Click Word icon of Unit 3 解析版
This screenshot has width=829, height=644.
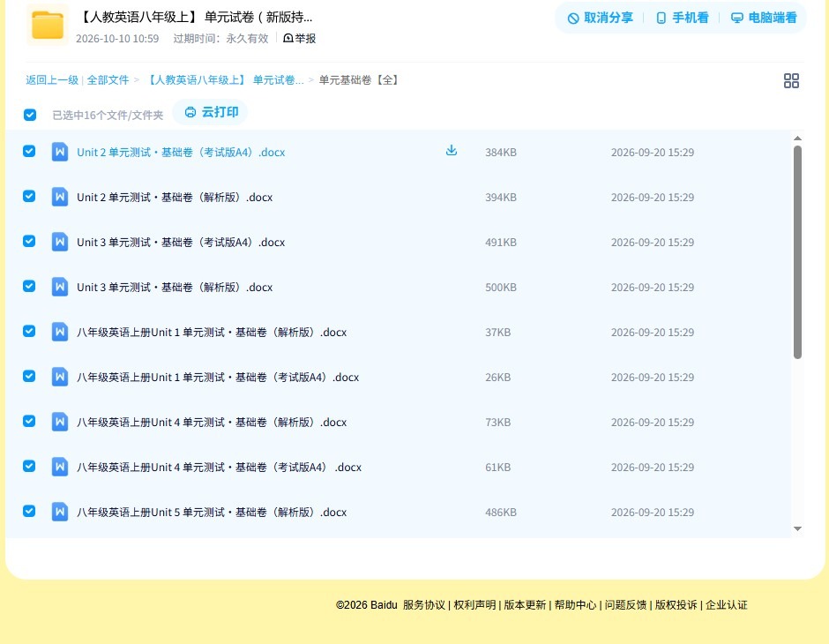(x=60, y=287)
